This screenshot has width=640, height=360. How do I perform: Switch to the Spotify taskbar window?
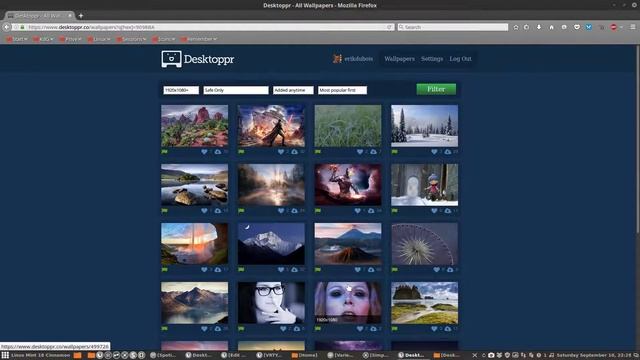[x=163, y=355]
